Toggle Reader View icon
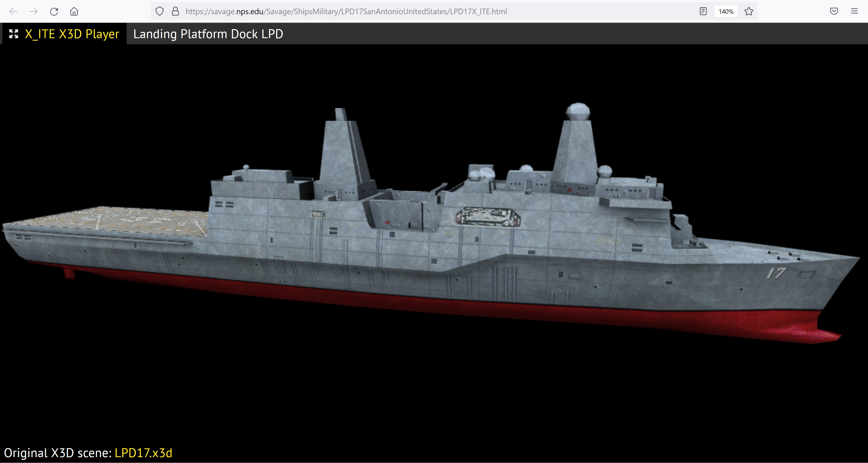 [x=703, y=12]
